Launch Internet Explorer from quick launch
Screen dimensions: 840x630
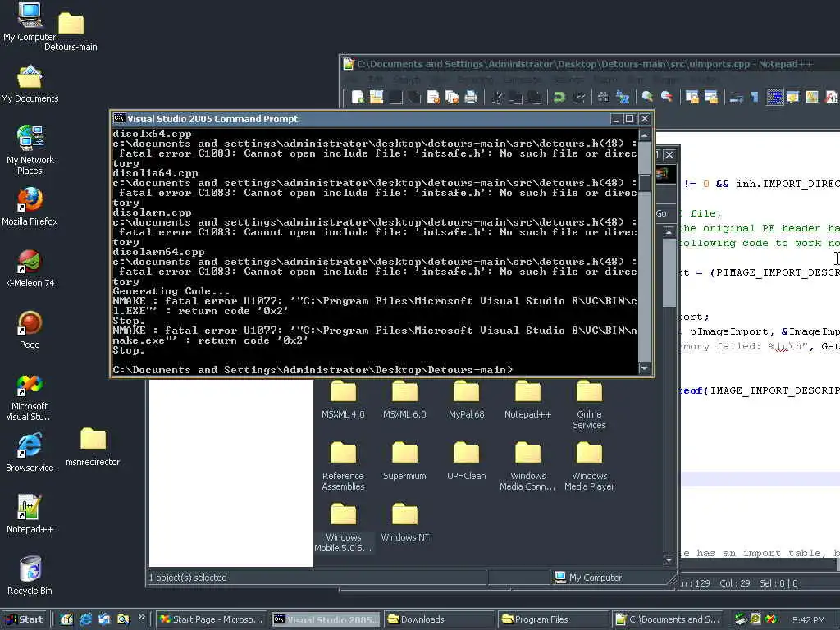pos(85,619)
